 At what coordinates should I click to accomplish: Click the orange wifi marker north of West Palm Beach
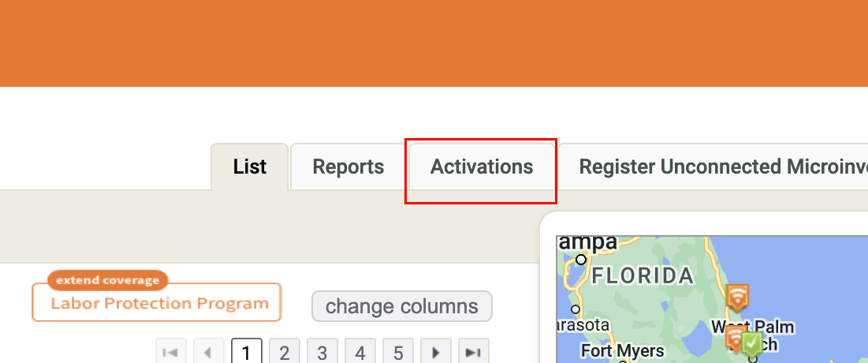pyautogui.click(x=737, y=297)
